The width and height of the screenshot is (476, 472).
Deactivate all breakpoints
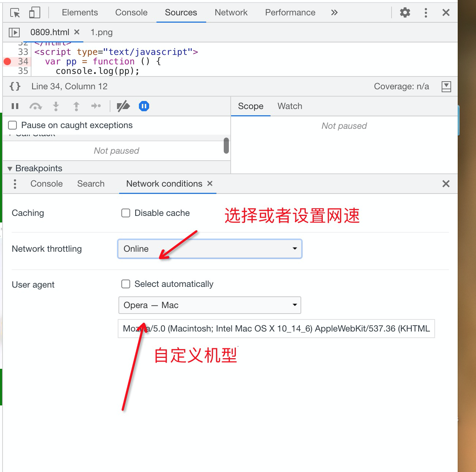[123, 106]
